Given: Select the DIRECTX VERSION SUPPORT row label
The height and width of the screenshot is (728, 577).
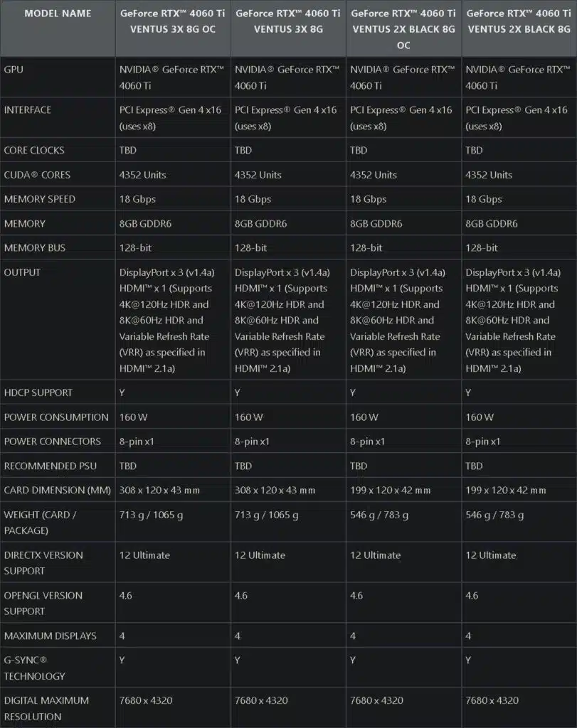Looking at the screenshot, I should [43, 563].
